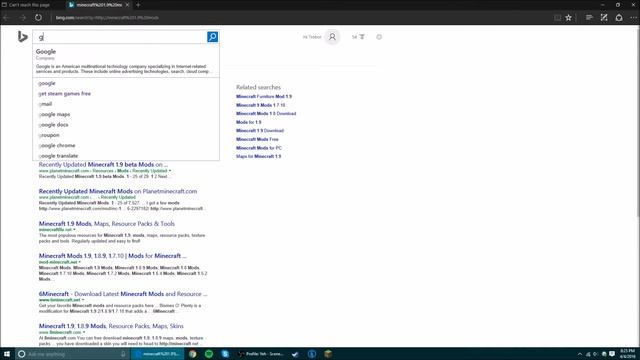The height and width of the screenshot is (360, 640).
Task: Open the Bing rewards medal icon
Action: [362, 37]
